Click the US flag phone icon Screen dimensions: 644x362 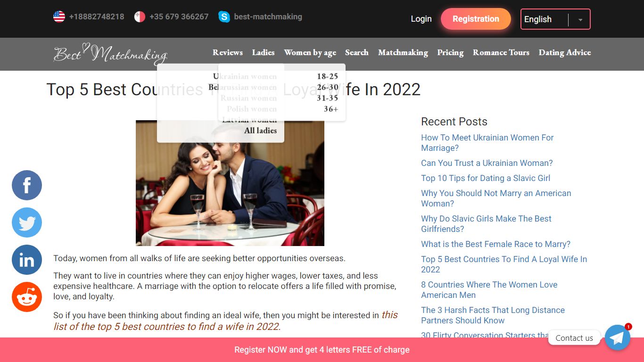pos(59,16)
